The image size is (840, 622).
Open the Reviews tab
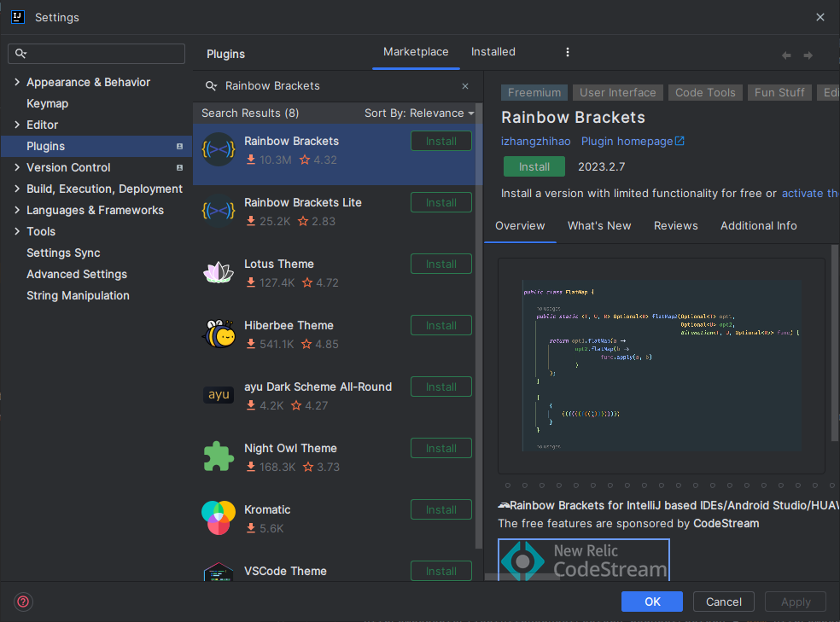coord(675,226)
